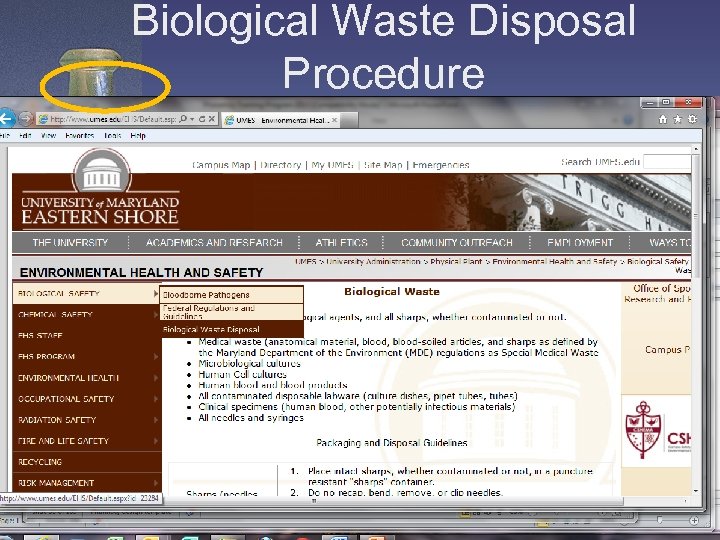Click the search magnifier in address bar
Screen dimensions: 720x540
(183, 119)
